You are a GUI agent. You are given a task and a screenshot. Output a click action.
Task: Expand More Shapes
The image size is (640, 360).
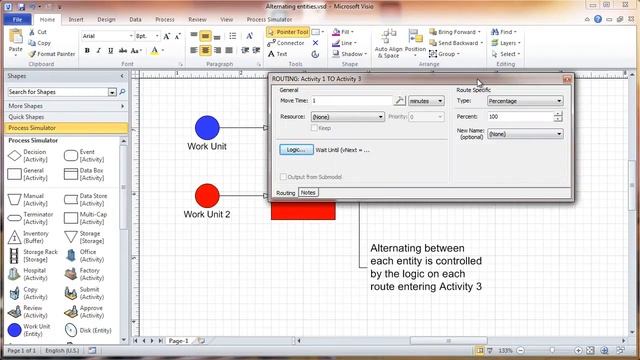point(65,106)
